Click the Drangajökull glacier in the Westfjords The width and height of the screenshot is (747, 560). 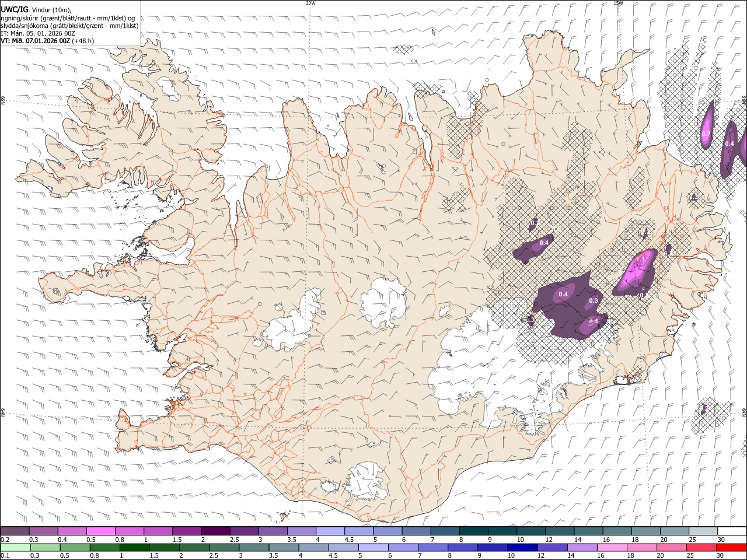pyautogui.click(x=169, y=87)
